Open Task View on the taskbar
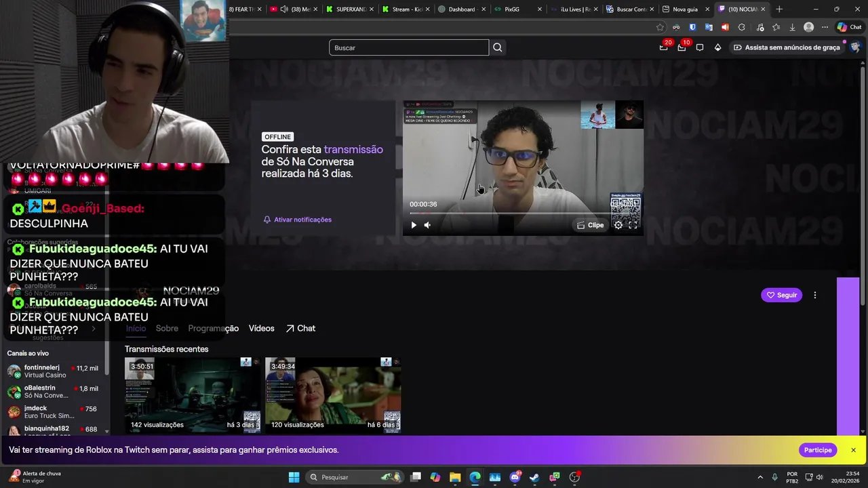 [416, 477]
